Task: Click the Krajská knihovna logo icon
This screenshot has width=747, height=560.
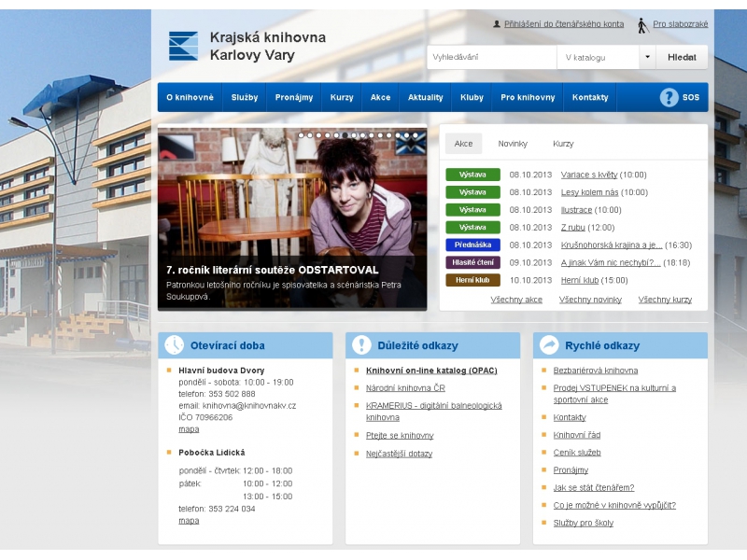Action: point(183,46)
